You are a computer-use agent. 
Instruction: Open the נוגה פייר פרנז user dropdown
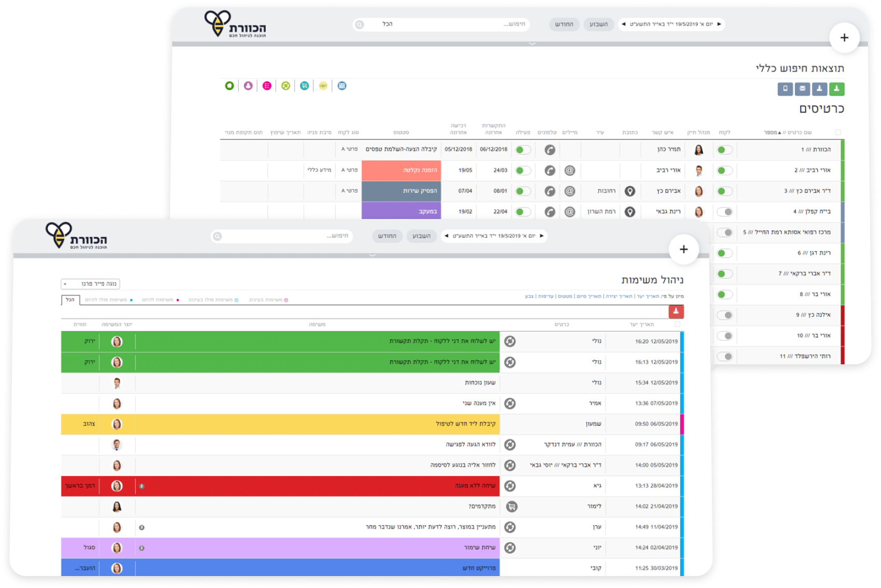[91, 284]
